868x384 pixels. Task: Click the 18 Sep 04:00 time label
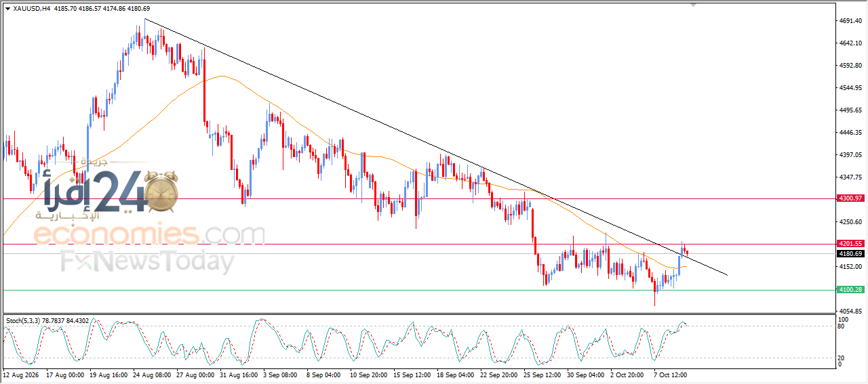coord(456,374)
